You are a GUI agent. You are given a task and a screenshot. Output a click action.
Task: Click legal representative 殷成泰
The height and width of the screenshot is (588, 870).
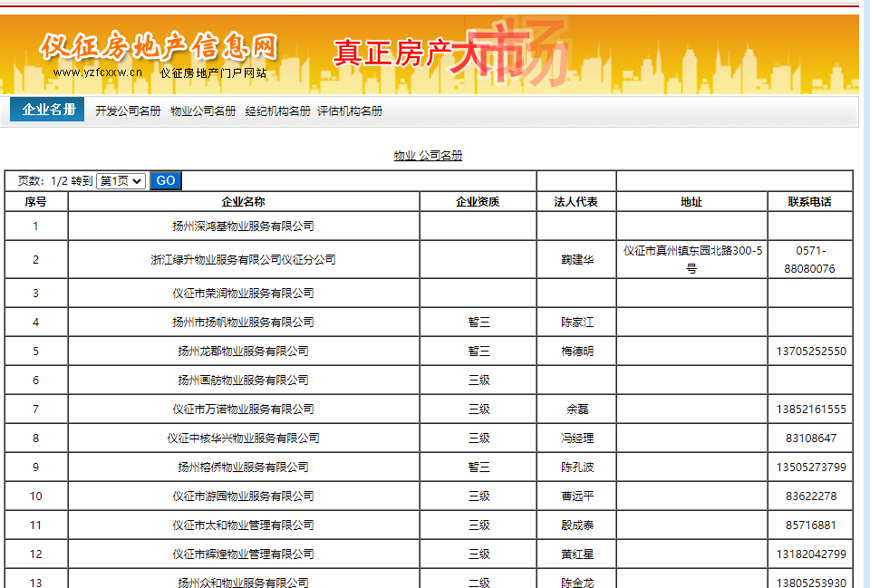[577, 525]
